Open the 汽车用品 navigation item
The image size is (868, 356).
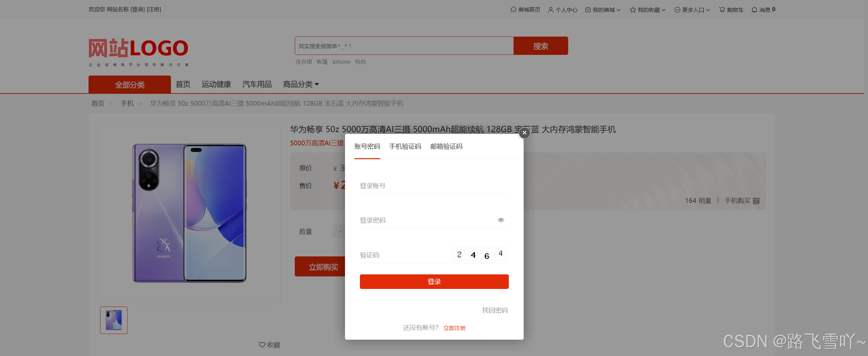click(257, 84)
